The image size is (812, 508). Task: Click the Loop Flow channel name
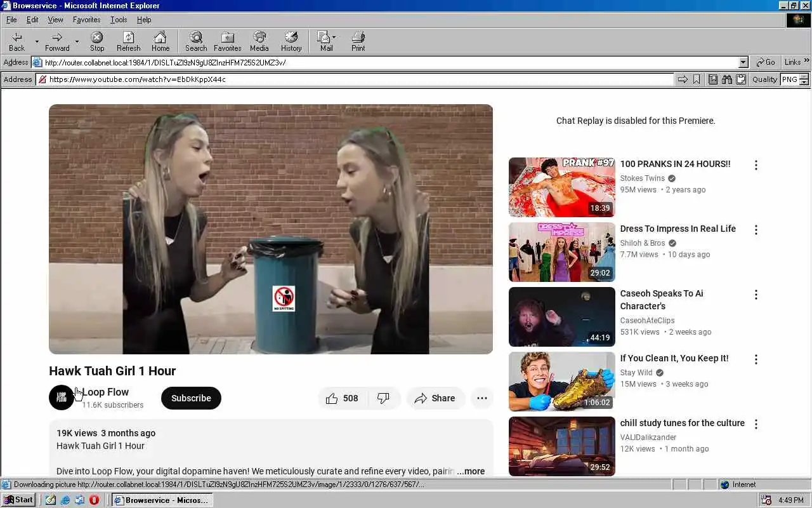click(105, 392)
